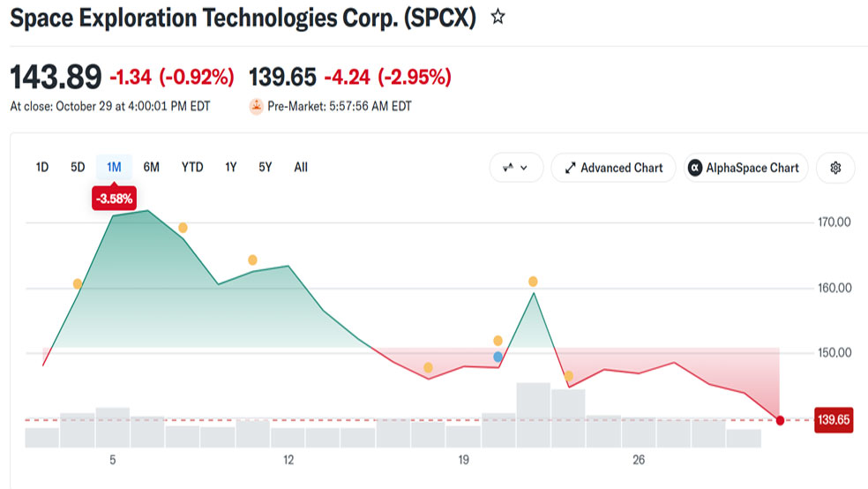Click the AlphaSpace logo icon
The image size is (868, 489).
(x=695, y=168)
